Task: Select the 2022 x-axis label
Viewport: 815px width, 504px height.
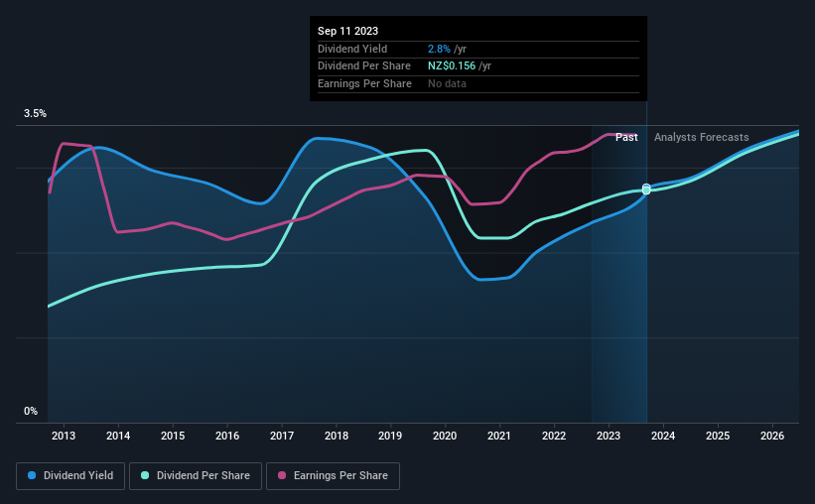Action: pyautogui.click(x=554, y=436)
